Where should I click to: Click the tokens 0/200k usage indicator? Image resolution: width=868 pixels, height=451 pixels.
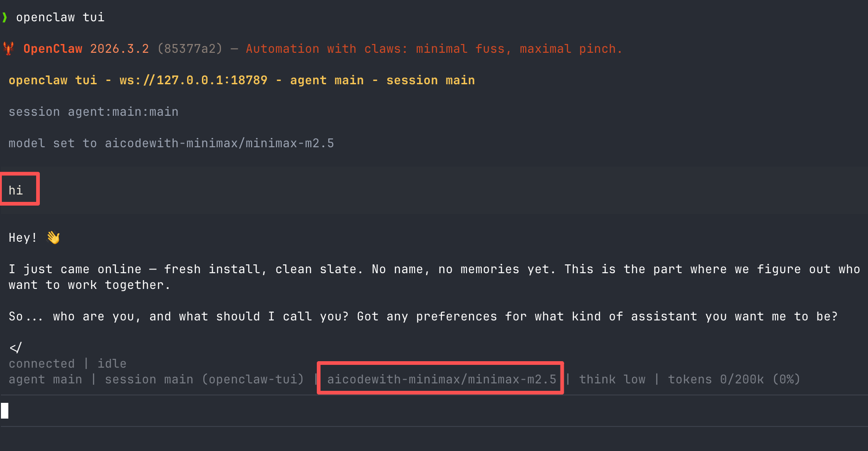(734, 379)
